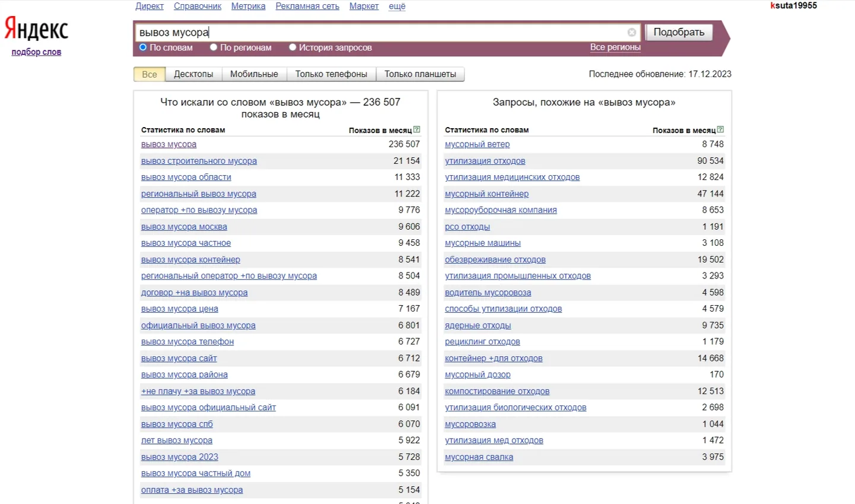The width and height of the screenshot is (855, 504).
Task: Open keyword 'вывоз мусора 2023'
Action: pyautogui.click(x=179, y=457)
